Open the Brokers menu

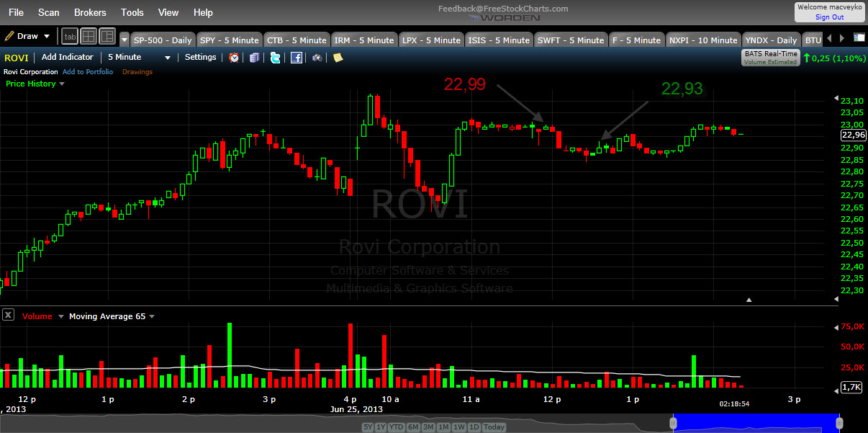coord(90,12)
